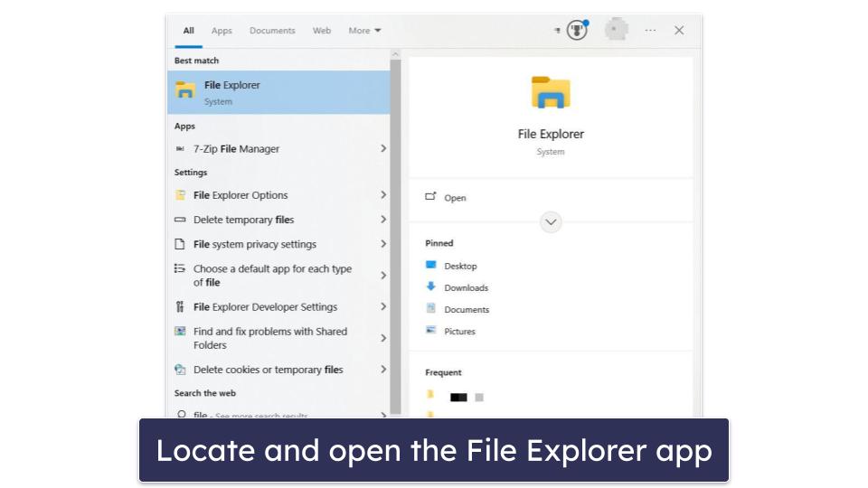Screen dimensions: 868x488
Task: Expand arrow for File system privacy settings
Action: [x=383, y=244]
